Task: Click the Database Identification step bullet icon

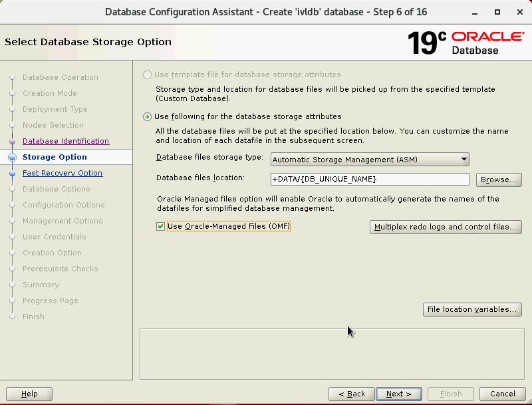Action: [12, 142]
